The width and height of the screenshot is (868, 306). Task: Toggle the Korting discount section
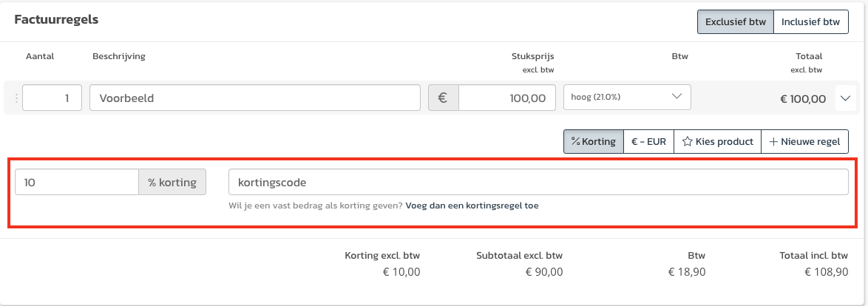point(594,142)
